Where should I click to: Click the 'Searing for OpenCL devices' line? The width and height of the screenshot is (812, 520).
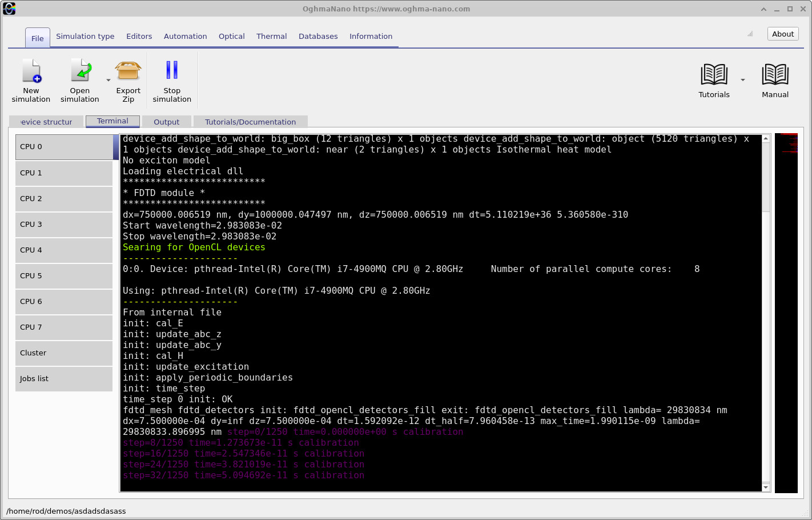[x=194, y=247]
